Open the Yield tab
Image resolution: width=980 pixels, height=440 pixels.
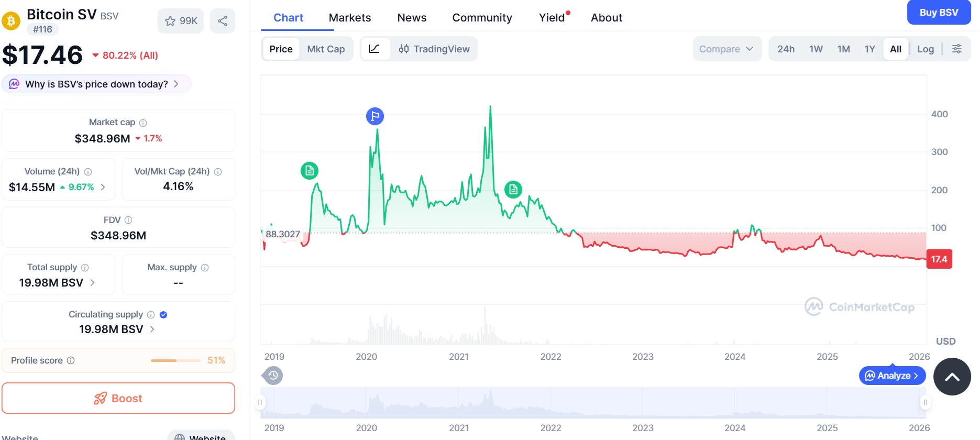(x=553, y=17)
